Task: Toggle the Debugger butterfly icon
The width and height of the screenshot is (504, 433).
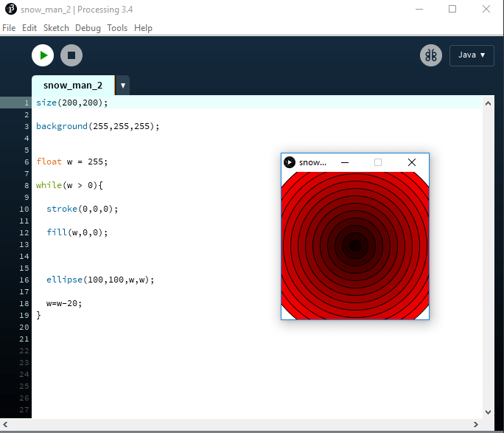Action: point(431,55)
